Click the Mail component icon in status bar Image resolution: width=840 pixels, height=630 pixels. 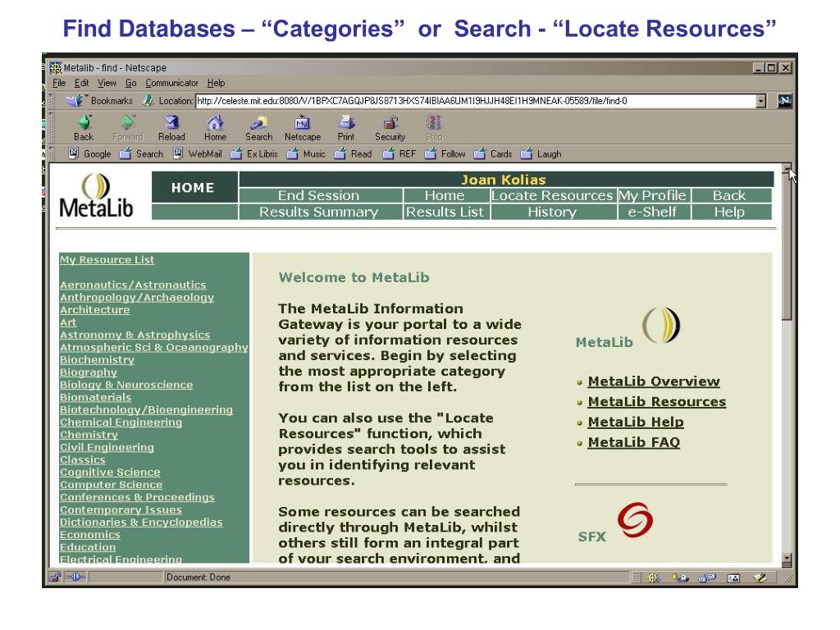coord(680,577)
